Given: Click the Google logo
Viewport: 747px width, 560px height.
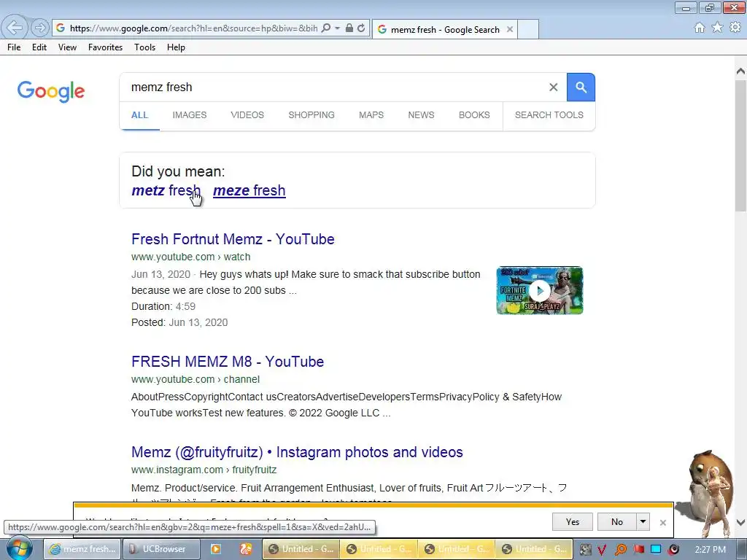Looking at the screenshot, I should (51, 91).
